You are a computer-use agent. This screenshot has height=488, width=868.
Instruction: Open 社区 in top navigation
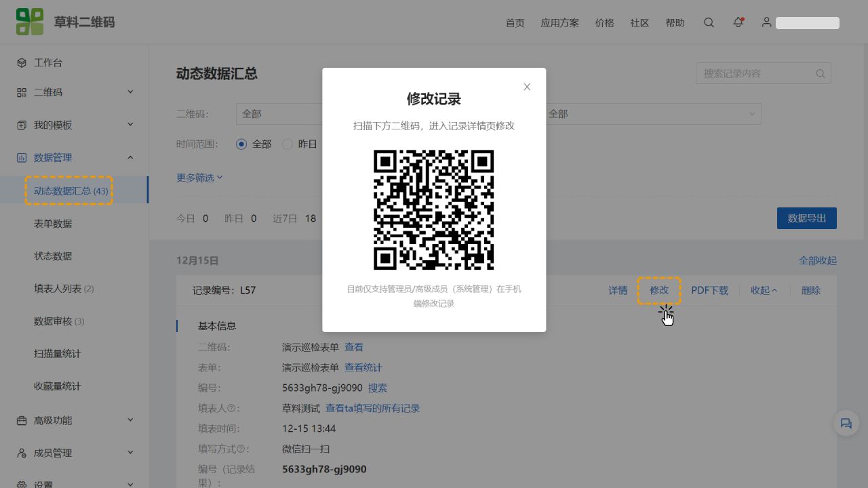[x=639, y=22]
